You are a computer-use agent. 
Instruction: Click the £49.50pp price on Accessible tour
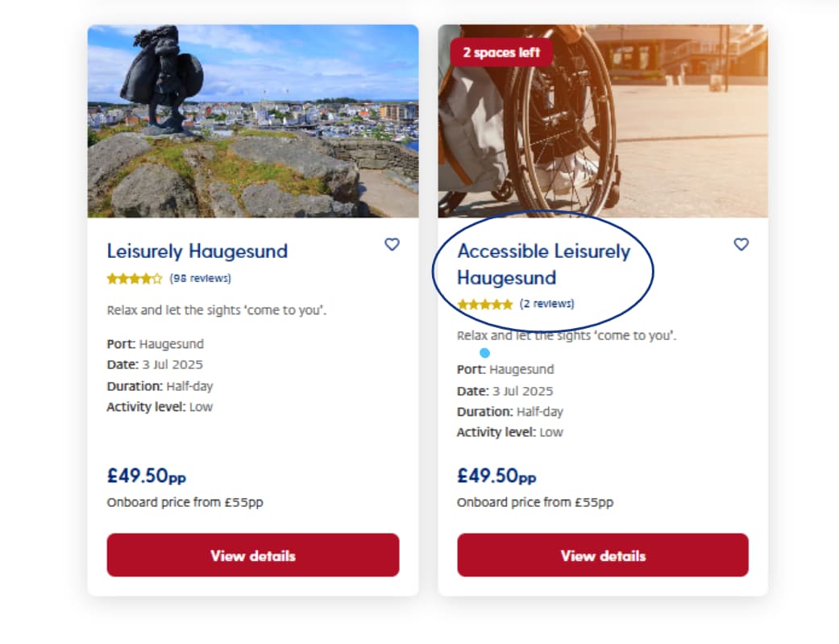(x=496, y=476)
